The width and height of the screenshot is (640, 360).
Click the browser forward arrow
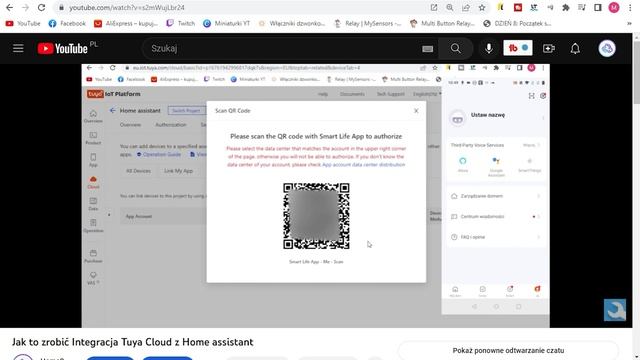(25, 7)
